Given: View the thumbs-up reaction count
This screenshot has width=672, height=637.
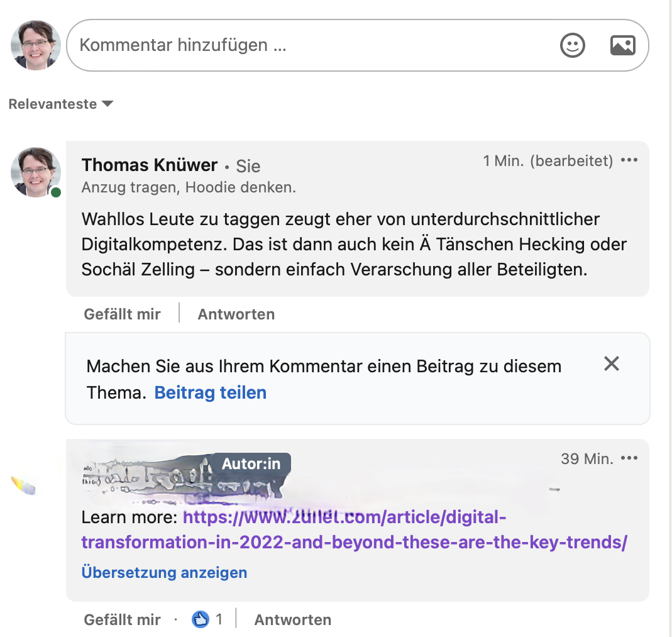Looking at the screenshot, I should 207,619.
